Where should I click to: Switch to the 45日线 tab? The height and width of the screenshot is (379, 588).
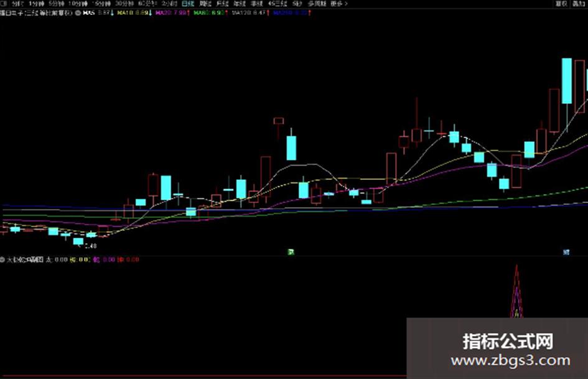pyautogui.click(x=278, y=4)
